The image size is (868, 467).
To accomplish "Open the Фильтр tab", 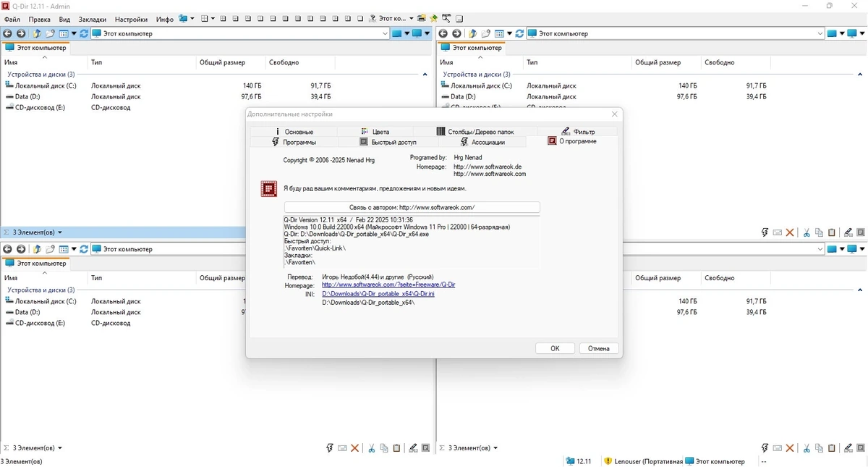I will click(x=578, y=132).
